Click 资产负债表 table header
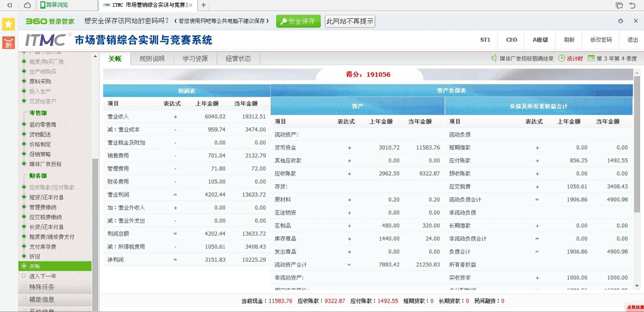644x312 pixels. click(x=451, y=91)
